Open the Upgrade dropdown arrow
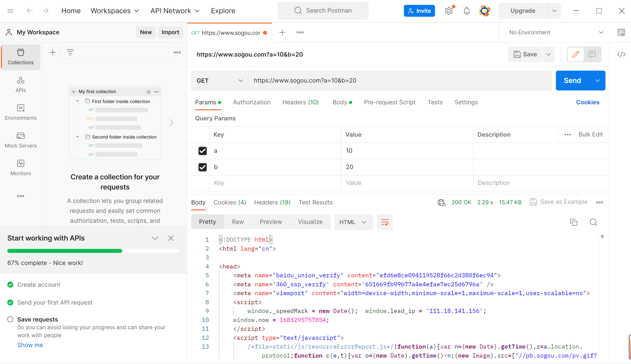The height and width of the screenshot is (364, 631). 554,11
